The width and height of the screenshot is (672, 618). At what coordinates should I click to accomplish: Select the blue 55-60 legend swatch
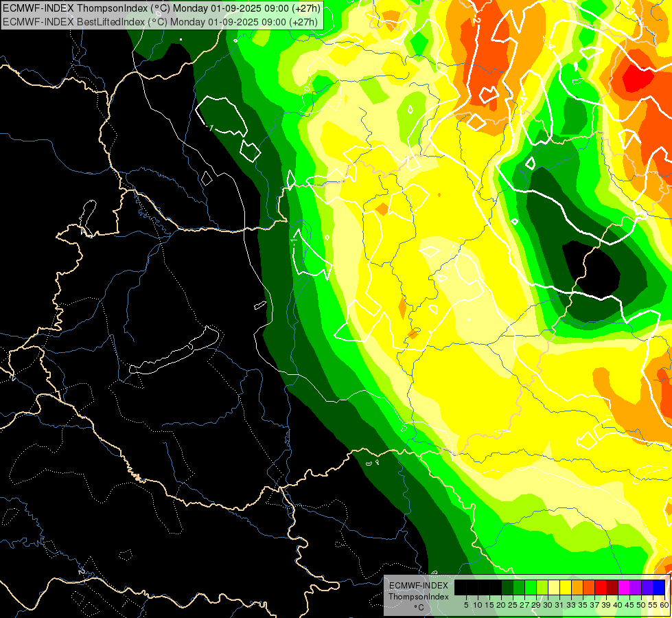659,587
